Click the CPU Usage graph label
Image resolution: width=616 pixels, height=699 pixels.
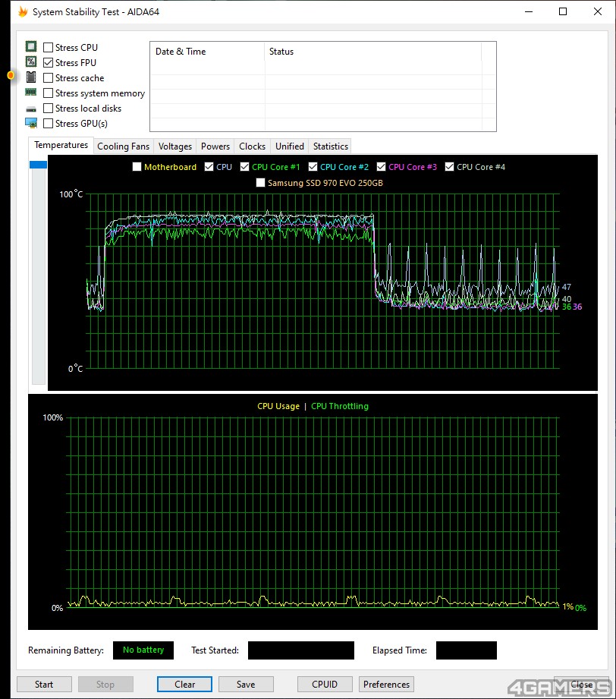pyautogui.click(x=278, y=406)
